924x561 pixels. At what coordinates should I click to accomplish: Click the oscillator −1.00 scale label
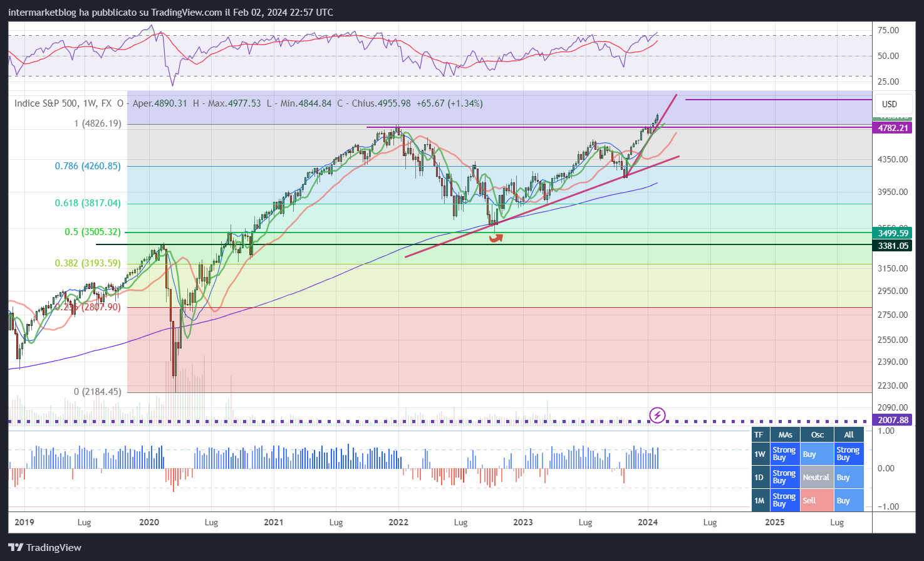click(x=888, y=506)
